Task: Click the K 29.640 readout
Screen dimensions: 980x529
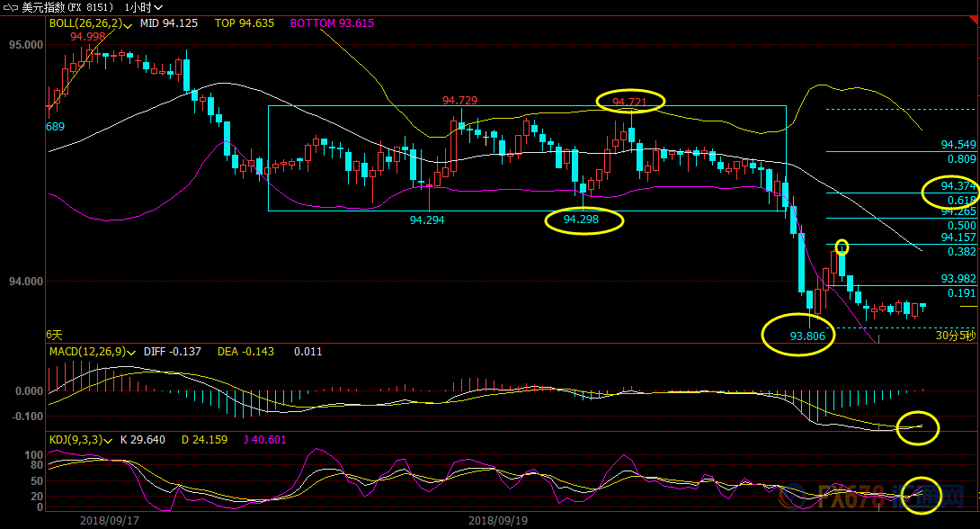Action: coord(142,440)
